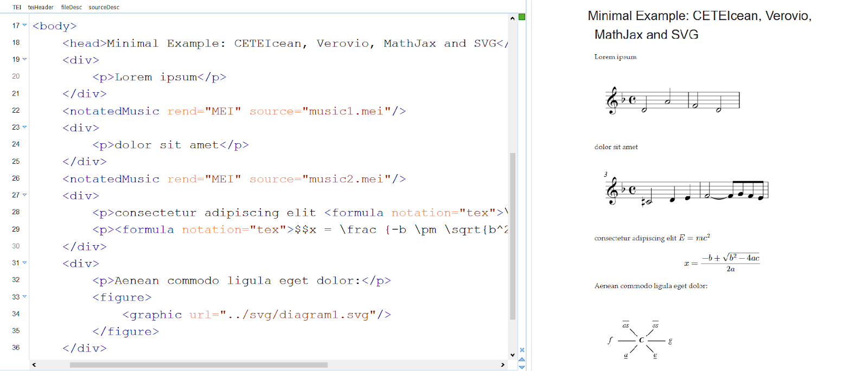Click the vertical scrollbar down arrow

point(513,355)
